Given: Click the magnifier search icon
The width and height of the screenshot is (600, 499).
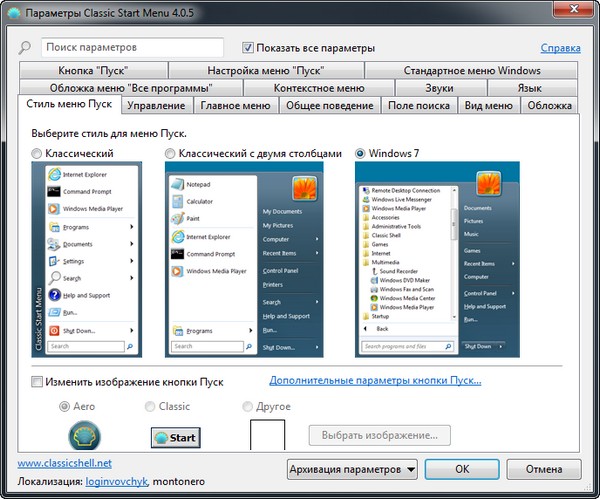Looking at the screenshot, I should (25, 48).
